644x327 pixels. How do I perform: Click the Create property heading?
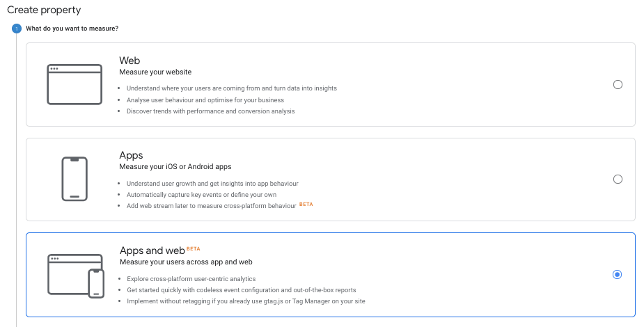(x=44, y=10)
